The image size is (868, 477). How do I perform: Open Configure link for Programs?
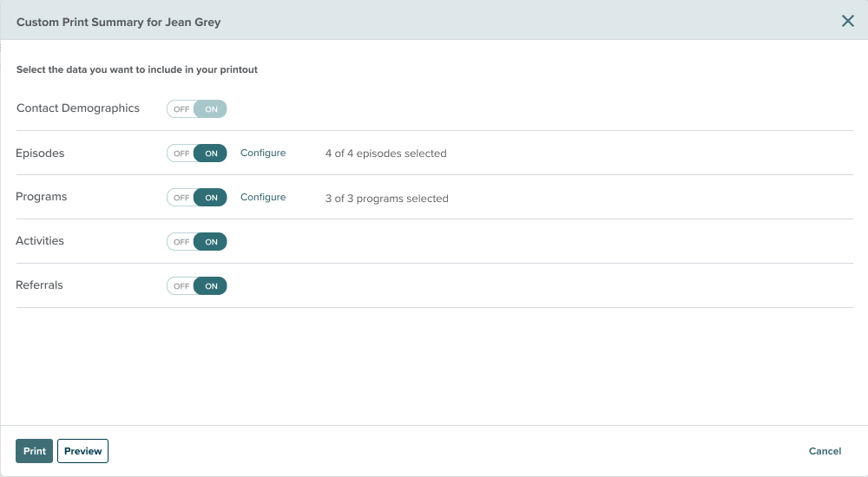(263, 197)
